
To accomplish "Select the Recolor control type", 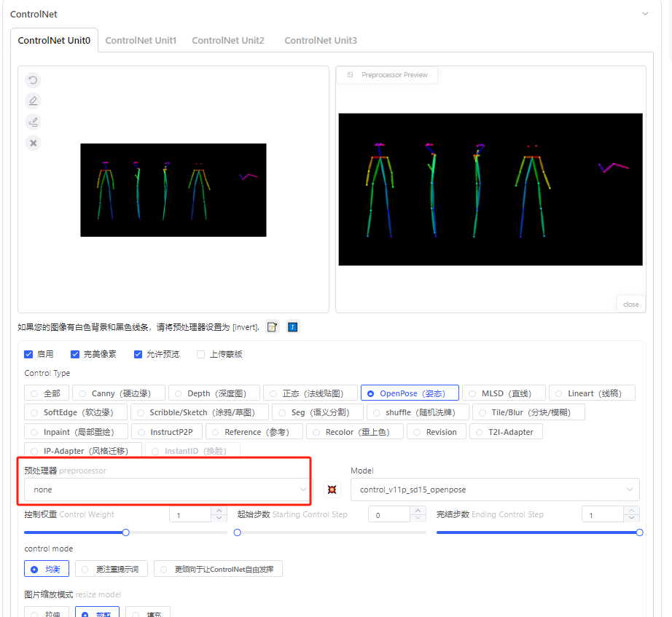I will [355, 432].
